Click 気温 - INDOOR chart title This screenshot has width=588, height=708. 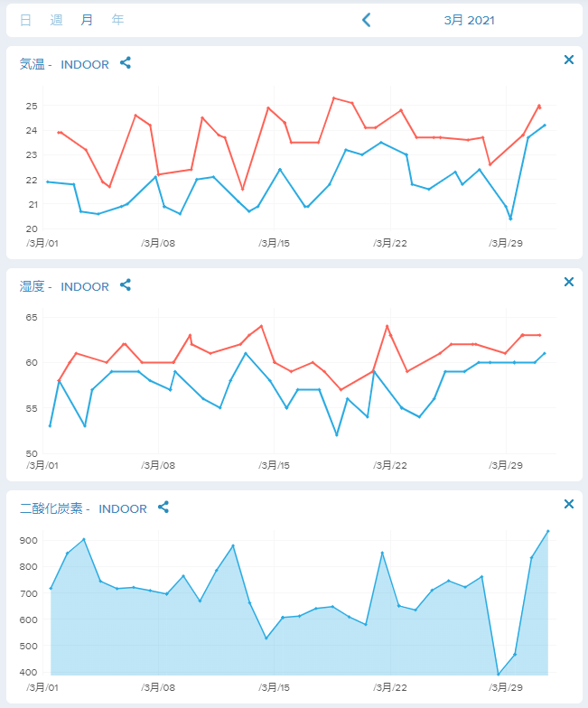coord(64,64)
